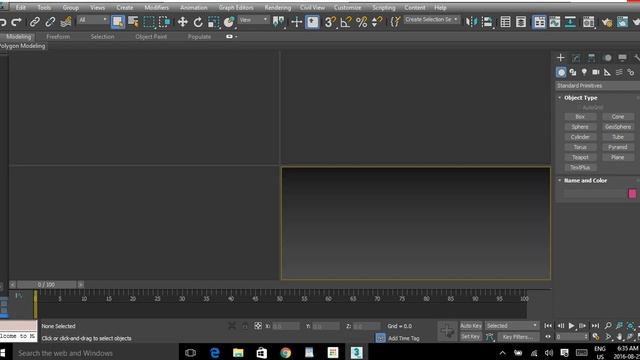Click the Mirror tool icon
Viewport: 640px width, 360px height.
(x=471, y=22)
